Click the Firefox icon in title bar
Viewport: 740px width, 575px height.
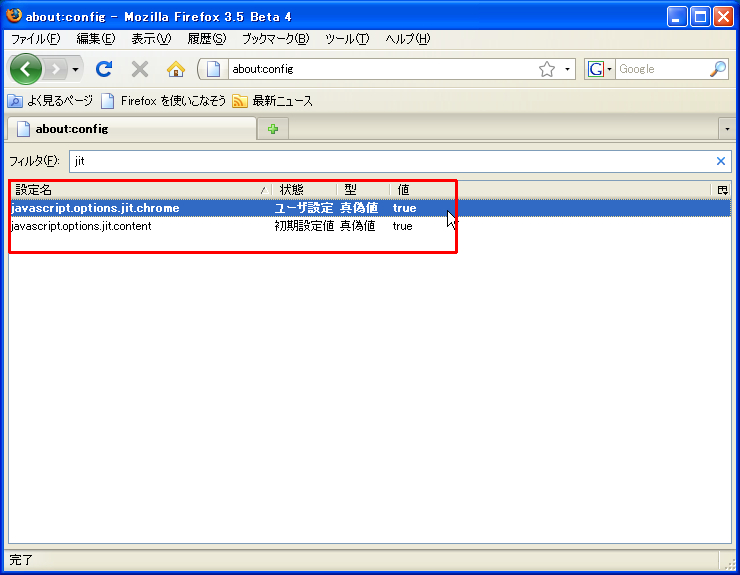click(14, 16)
